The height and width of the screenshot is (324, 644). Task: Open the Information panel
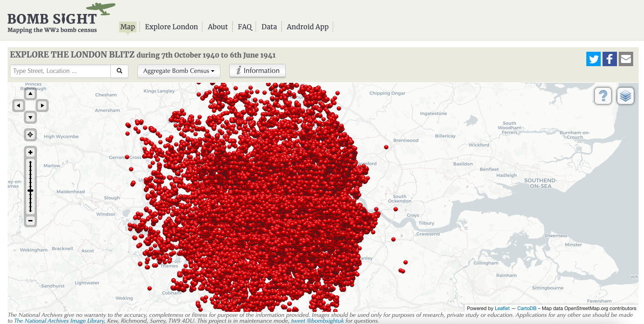pos(257,71)
